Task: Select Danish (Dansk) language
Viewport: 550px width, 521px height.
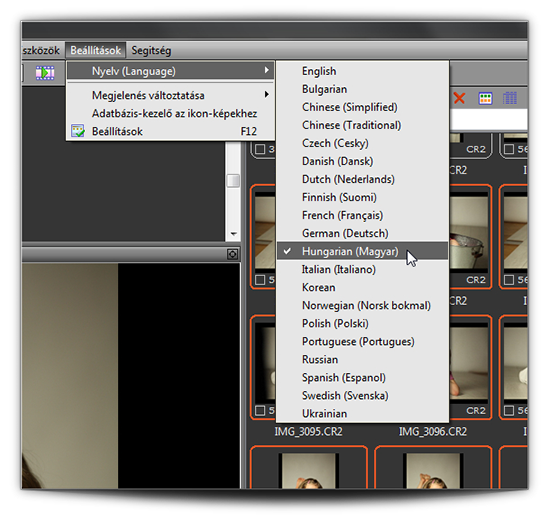Action: [362, 161]
